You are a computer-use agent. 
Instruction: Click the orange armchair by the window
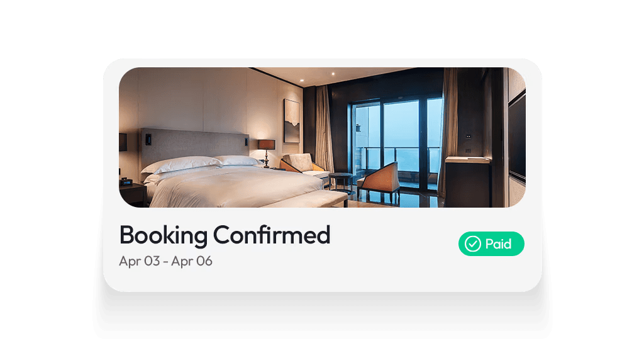tap(379, 181)
